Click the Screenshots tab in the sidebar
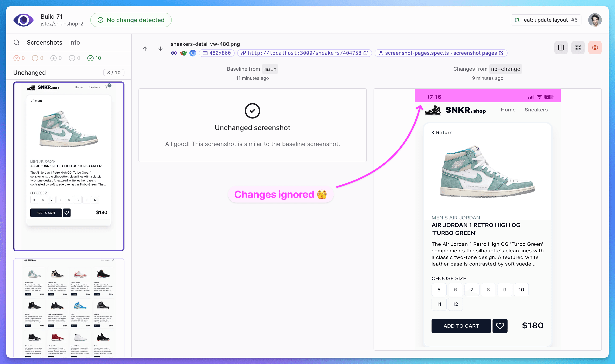 pyautogui.click(x=44, y=42)
